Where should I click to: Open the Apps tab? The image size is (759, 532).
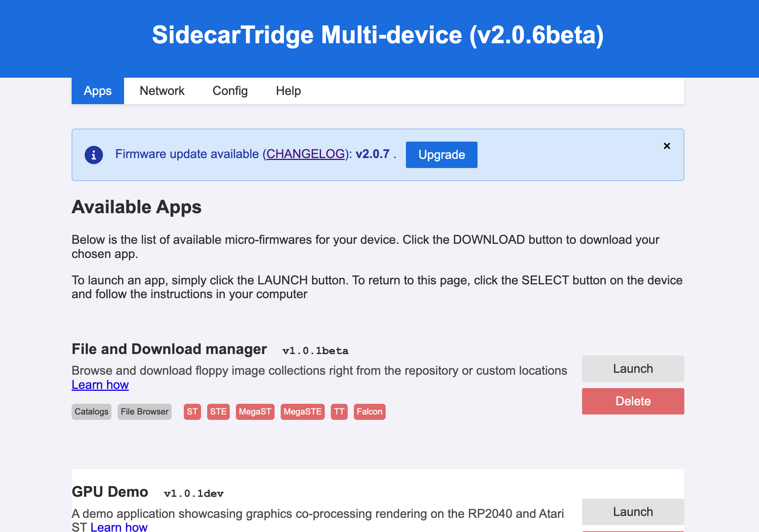coord(98,91)
